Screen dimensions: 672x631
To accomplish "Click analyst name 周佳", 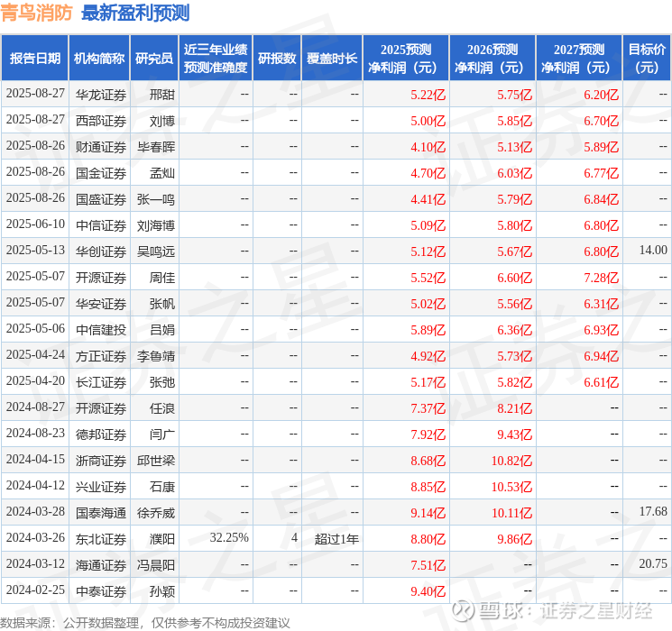I will (x=162, y=278).
